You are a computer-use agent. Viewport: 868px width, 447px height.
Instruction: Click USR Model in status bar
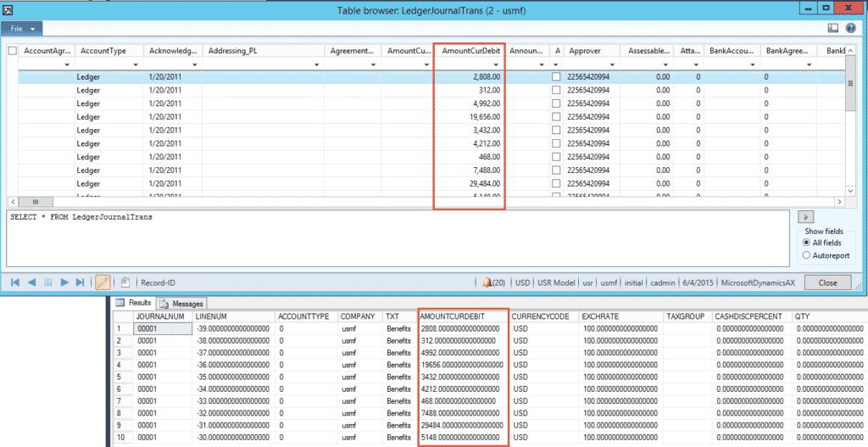tap(556, 282)
